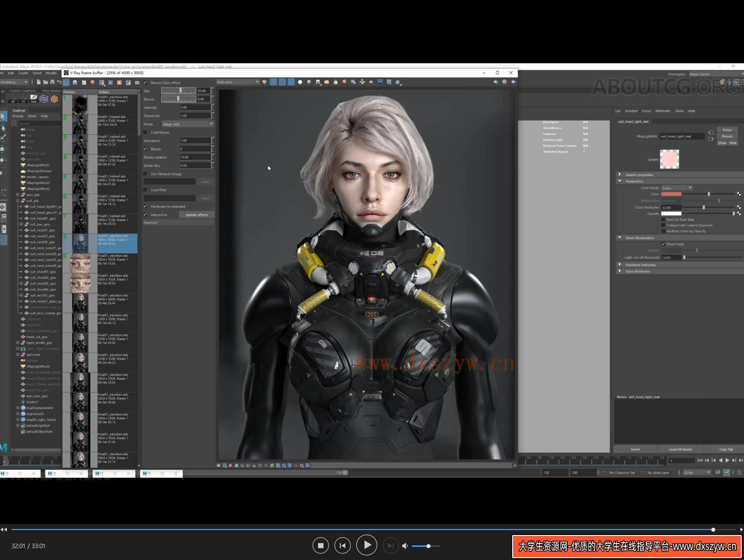
Task: Click the Color Multiplier slider handle
Action: point(704,207)
